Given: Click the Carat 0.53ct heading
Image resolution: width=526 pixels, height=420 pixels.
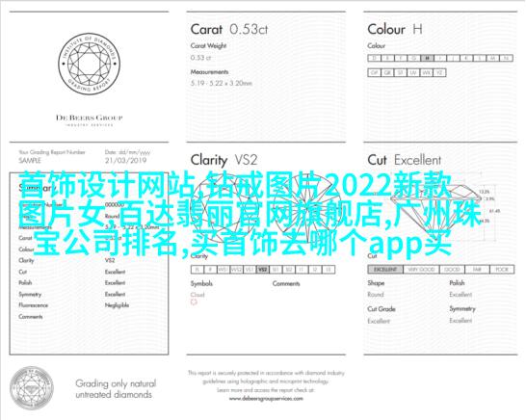Looking at the screenshot, I should tap(229, 30).
